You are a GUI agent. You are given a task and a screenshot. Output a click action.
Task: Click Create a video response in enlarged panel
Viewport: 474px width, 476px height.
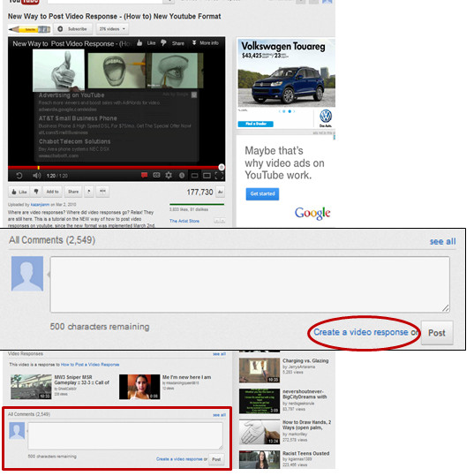[361, 332]
